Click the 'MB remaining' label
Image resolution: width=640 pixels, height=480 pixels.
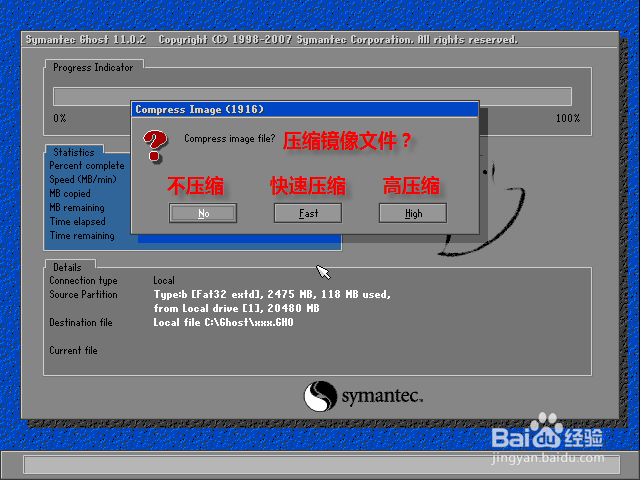[x=77, y=208]
